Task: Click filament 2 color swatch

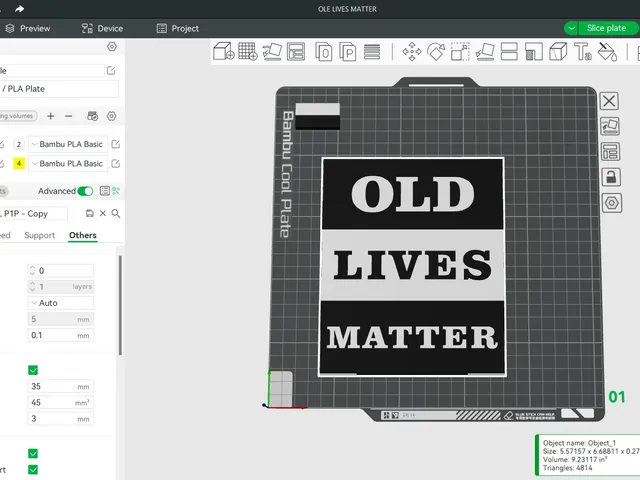Action: 19,144
